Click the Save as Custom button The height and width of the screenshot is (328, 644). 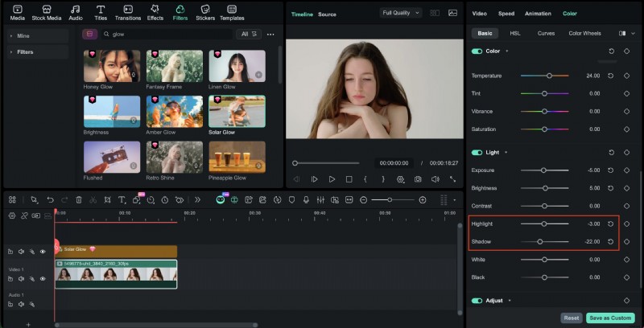tap(610, 318)
